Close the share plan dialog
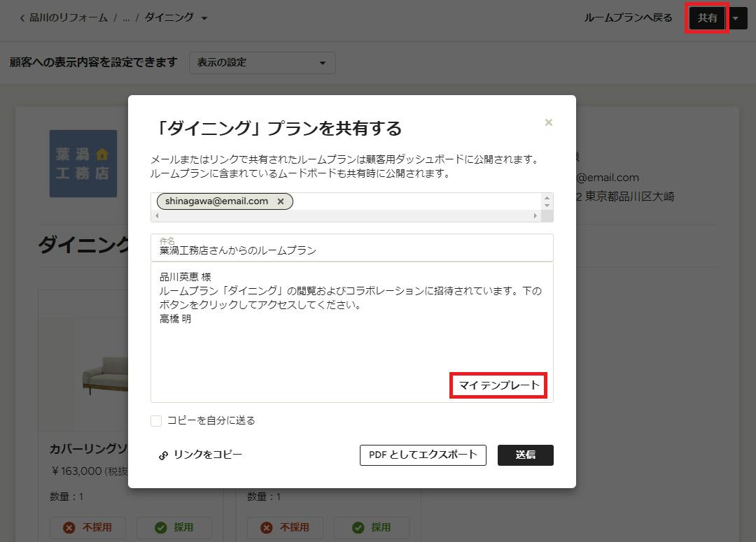756x542 pixels. (x=548, y=122)
